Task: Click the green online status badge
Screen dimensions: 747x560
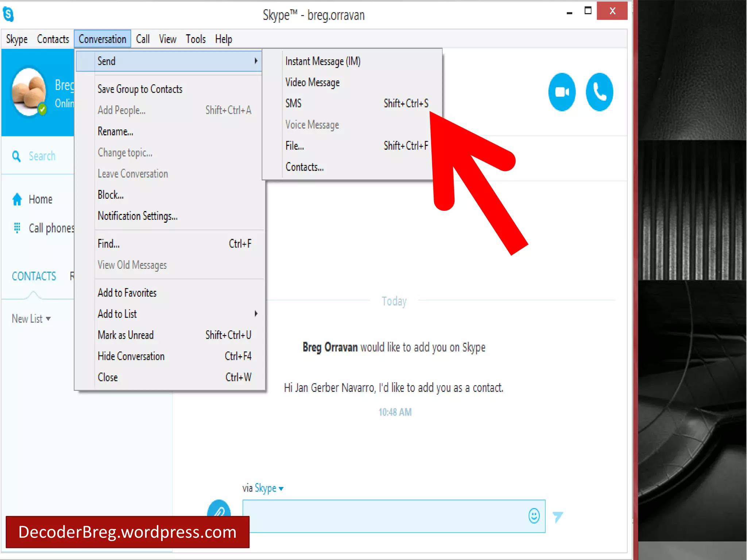Action: [x=42, y=109]
